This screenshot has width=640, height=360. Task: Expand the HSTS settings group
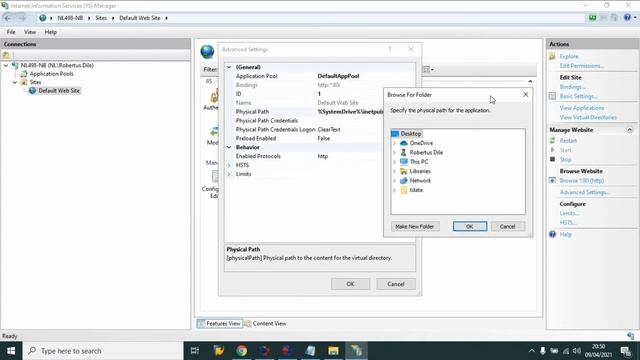click(229, 165)
